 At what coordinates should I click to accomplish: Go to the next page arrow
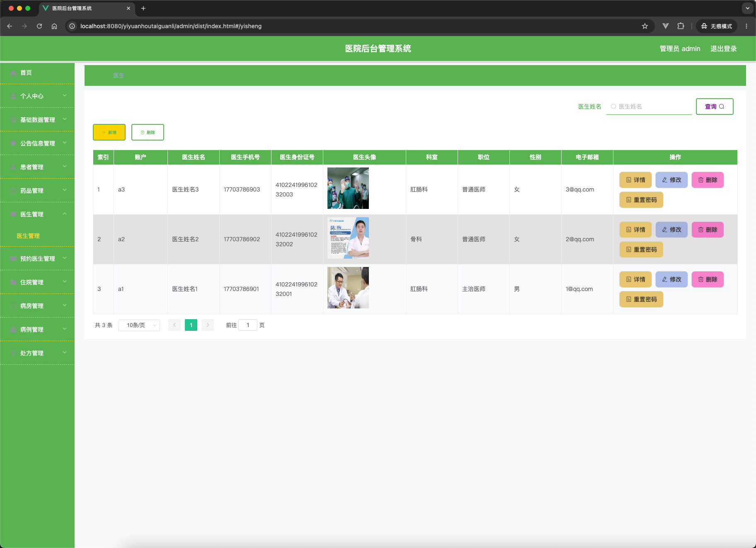(208, 325)
